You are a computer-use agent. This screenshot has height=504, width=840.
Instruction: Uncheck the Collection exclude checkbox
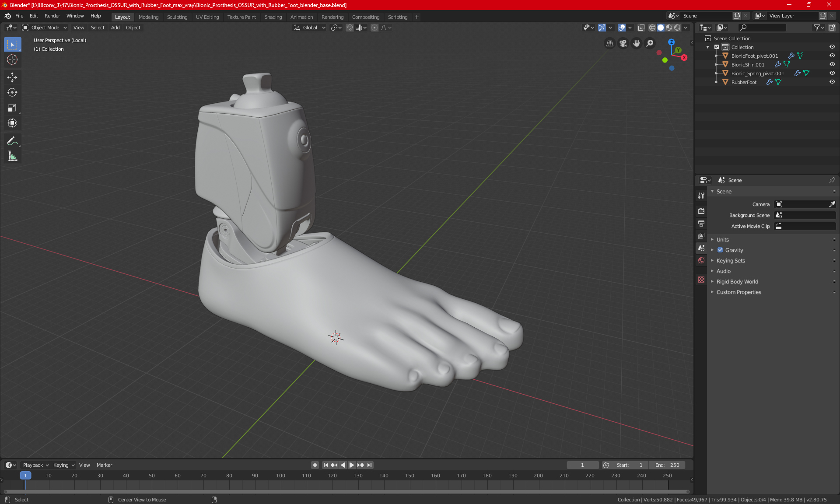click(x=717, y=47)
